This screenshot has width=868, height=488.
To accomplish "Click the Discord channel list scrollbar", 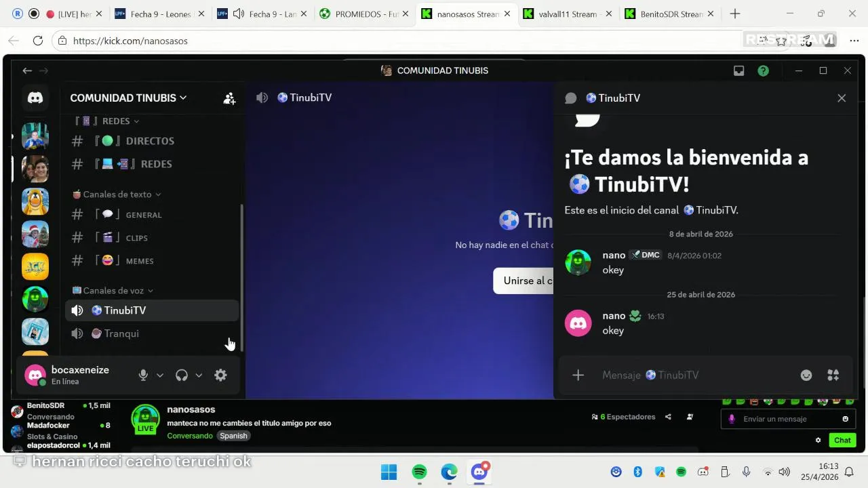I will pyautogui.click(x=241, y=278).
